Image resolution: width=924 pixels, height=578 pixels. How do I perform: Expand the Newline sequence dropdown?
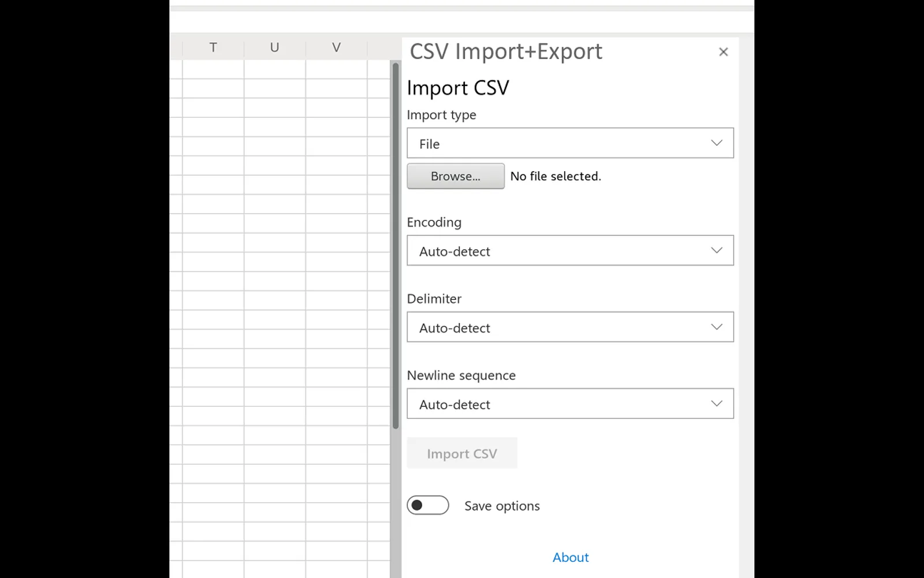click(x=570, y=403)
